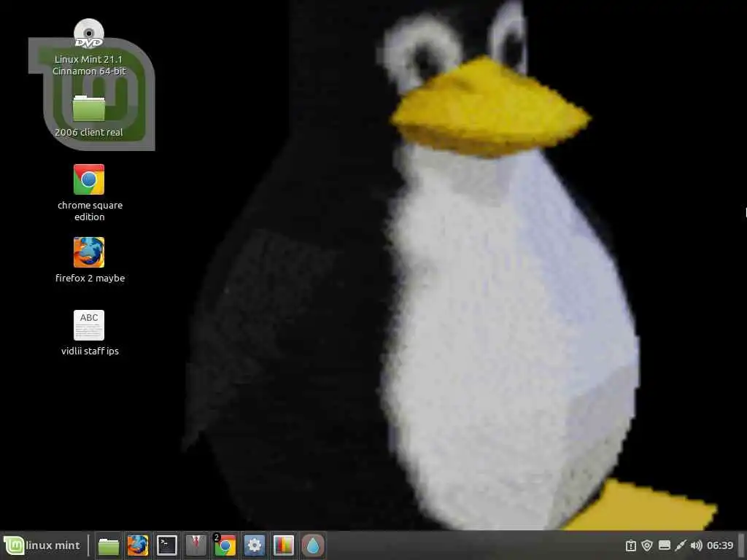Open the update manager shield tray icon
The width and height of the screenshot is (747, 560).
pyautogui.click(x=647, y=545)
